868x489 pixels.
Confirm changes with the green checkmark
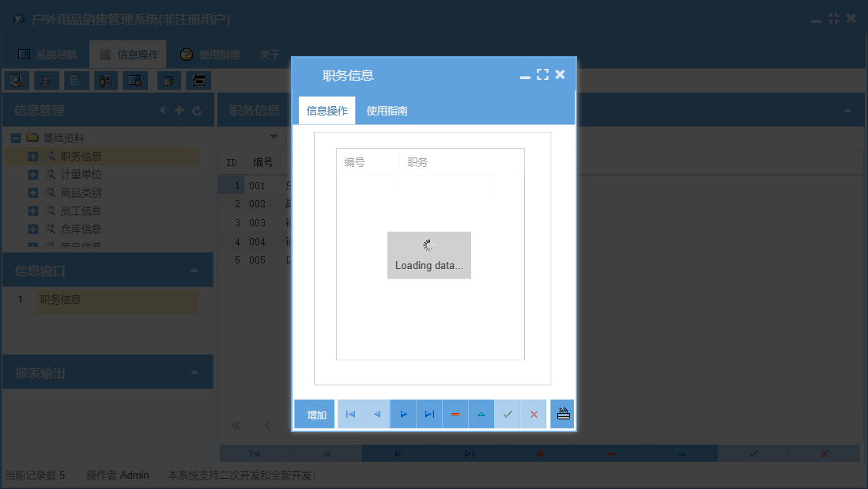(x=508, y=413)
